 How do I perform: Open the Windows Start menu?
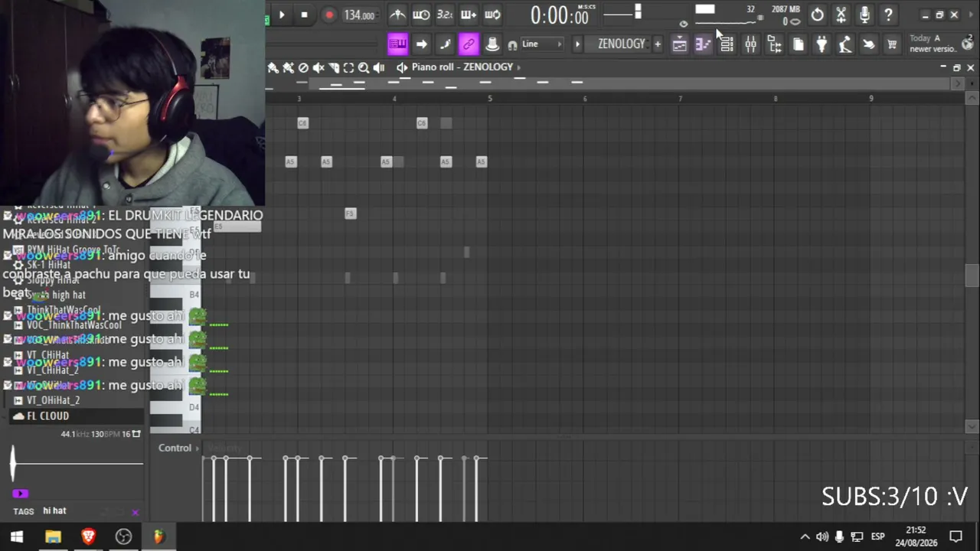[x=17, y=536]
